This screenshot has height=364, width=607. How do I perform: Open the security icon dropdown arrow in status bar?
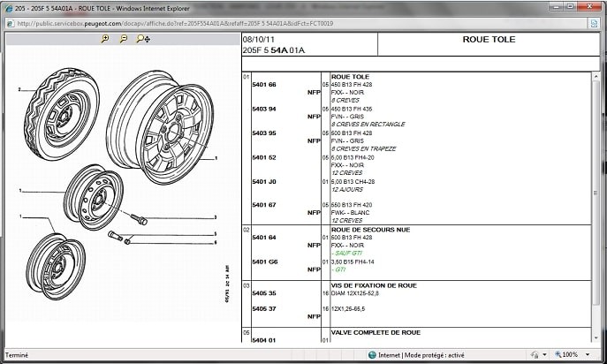pos(544,354)
